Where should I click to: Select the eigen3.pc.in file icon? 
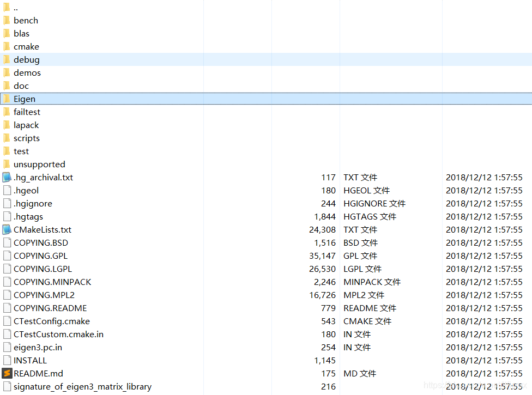click(8, 347)
